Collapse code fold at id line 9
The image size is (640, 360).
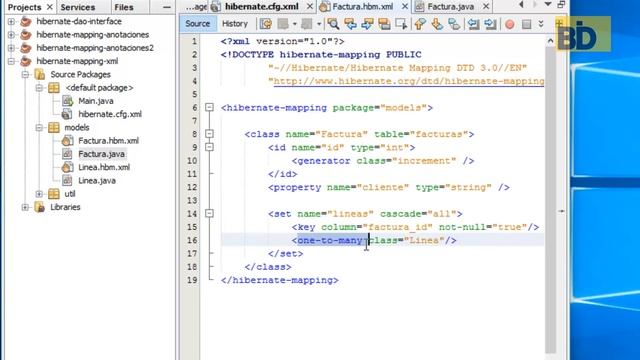click(209, 147)
